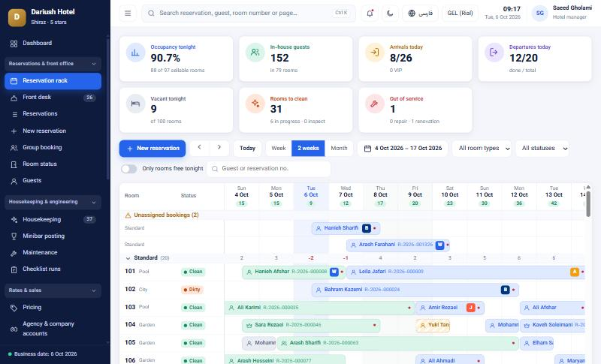Open the sidebar New reservation link
601x364 pixels.
[53, 131]
